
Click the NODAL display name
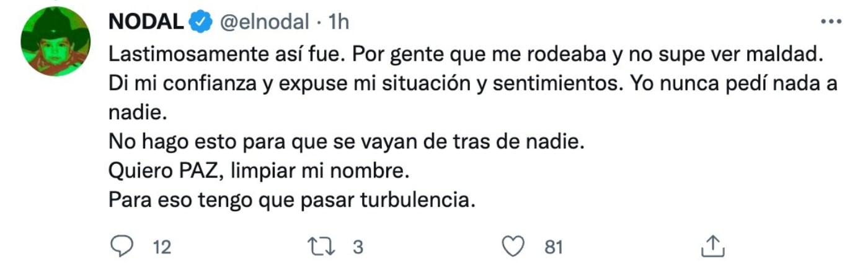click(x=146, y=22)
